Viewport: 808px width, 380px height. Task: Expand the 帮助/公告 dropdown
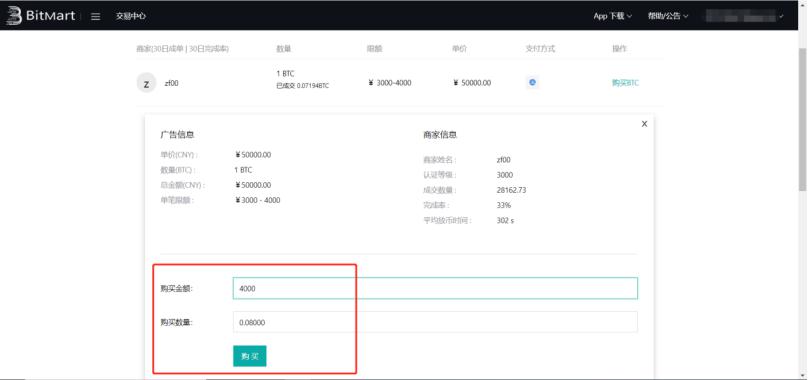coord(668,16)
